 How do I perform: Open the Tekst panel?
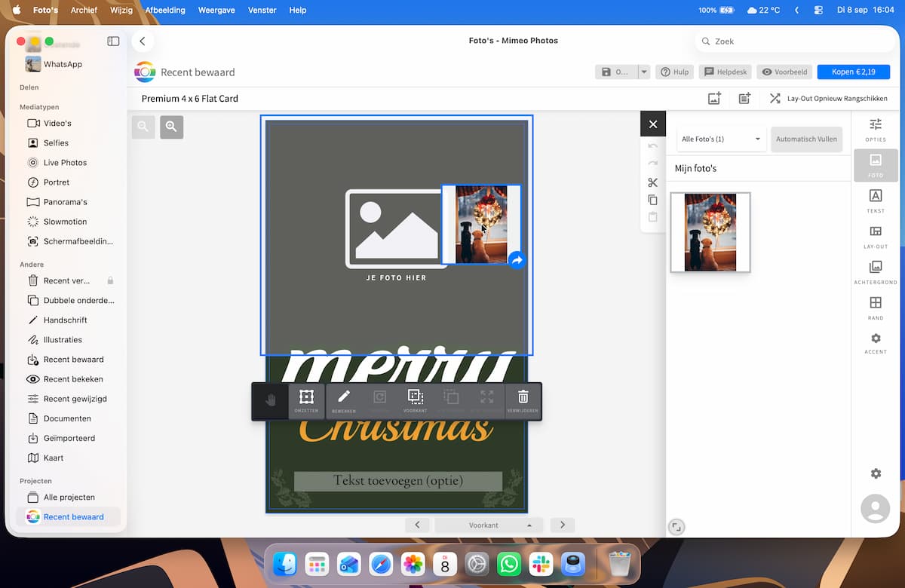point(876,201)
